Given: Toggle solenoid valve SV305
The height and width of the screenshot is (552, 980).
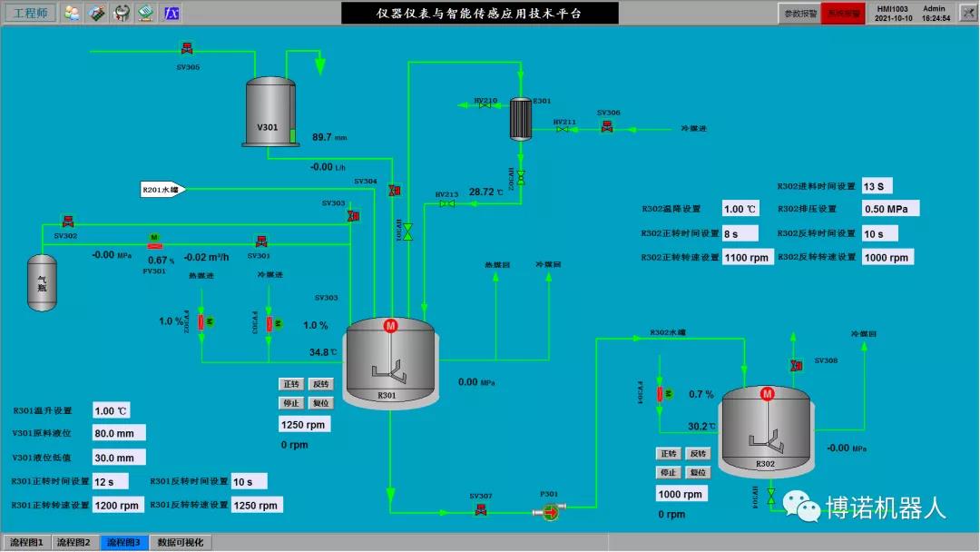Looking at the screenshot, I should point(187,48).
